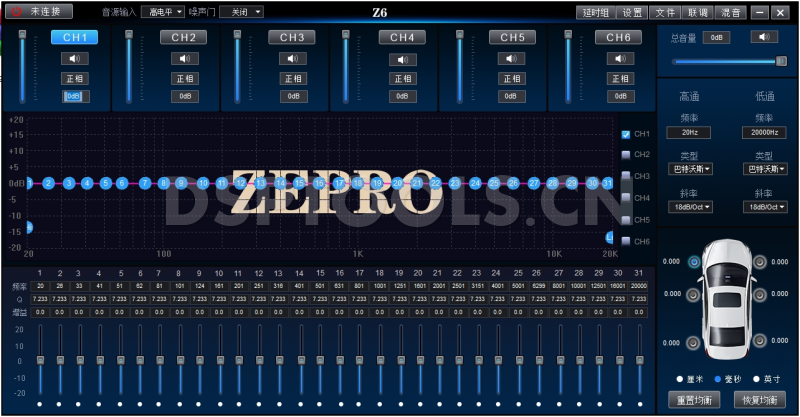Viewport: 800px width, 417px height.
Task: Open low-pass 斜率 18dB/Oct dropdown
Action: 765,207
